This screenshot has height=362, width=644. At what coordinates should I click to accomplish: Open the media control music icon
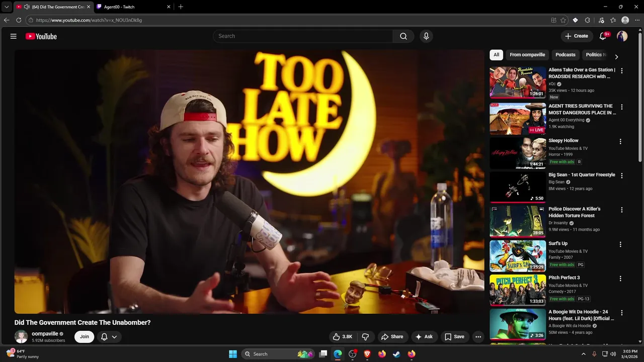click(x=601, y=20)
